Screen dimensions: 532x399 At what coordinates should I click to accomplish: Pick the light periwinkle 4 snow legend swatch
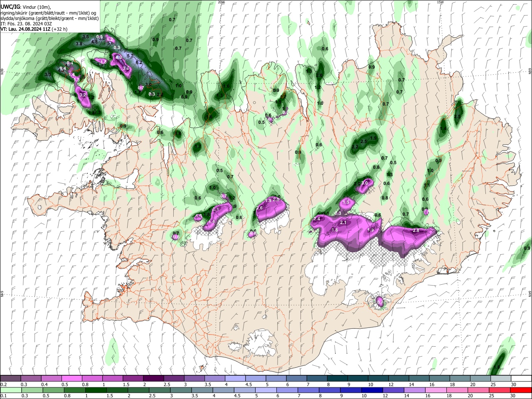click(x=235, y=379)
